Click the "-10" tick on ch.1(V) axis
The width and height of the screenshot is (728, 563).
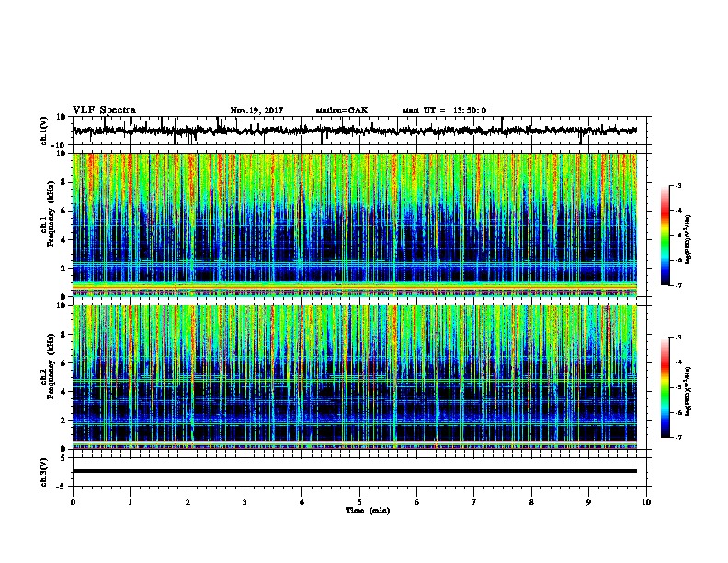coord(60,145)
